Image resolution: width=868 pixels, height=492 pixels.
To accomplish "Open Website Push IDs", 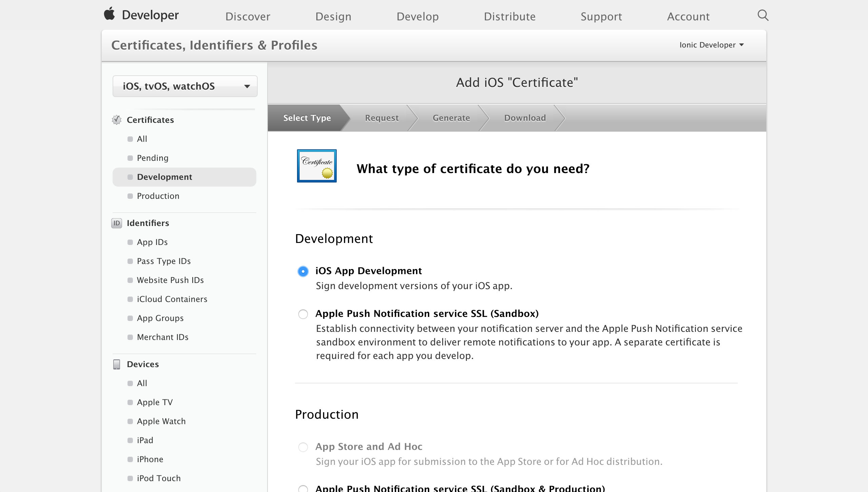I will tap(170, 280).
